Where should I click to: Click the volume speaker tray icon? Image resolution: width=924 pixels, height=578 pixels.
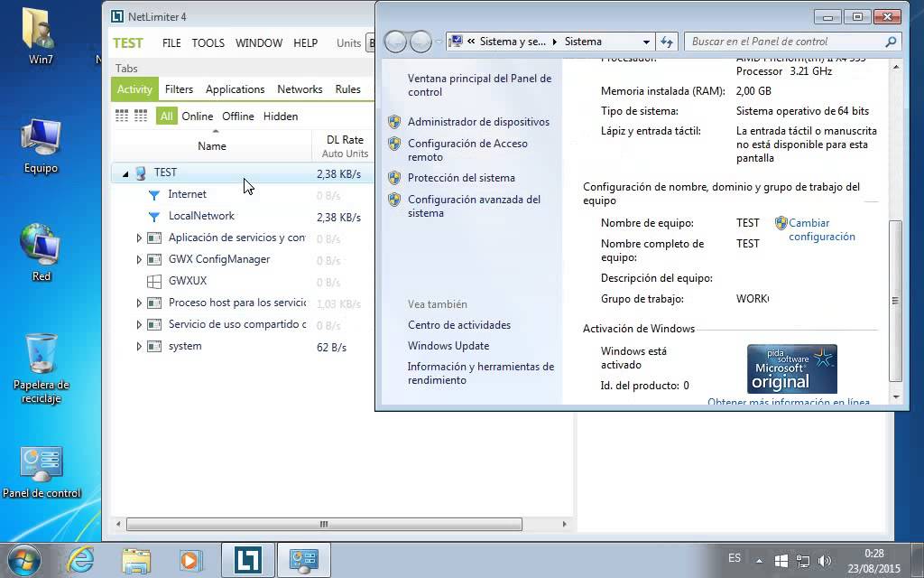825,560
